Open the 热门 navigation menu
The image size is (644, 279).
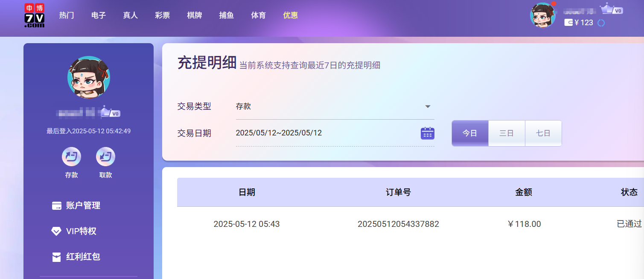pyautogui.click(x=67, y=15)
